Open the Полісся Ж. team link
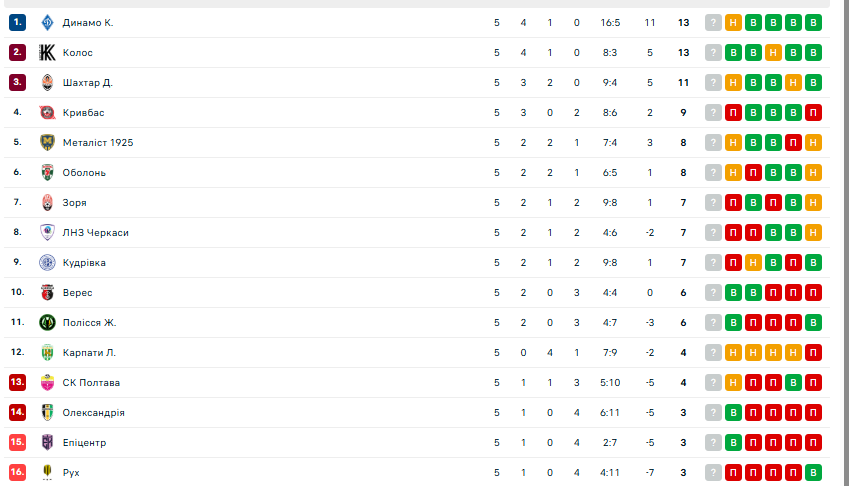Screen dimensions: 849x486 pos(90,323)
